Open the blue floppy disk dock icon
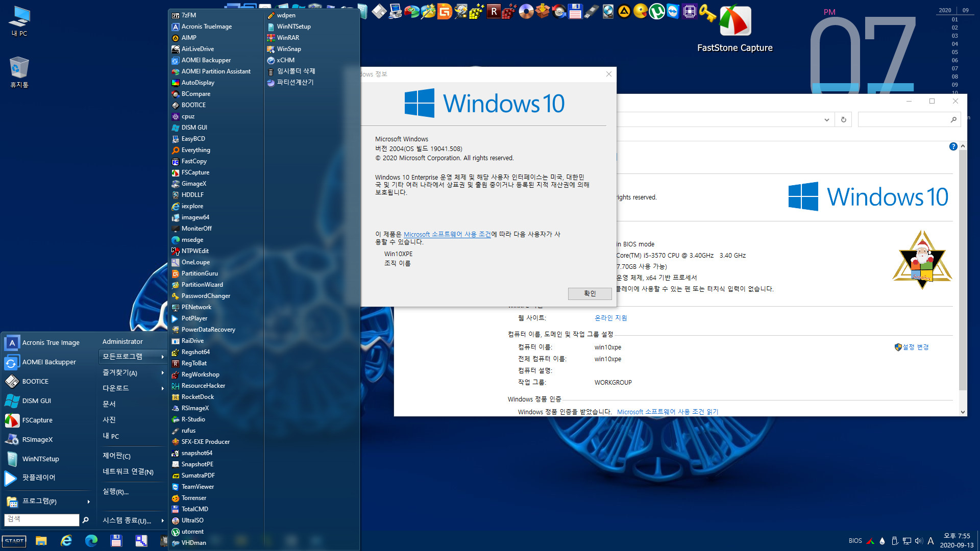Screen dimensions: 980x551 (575, 11)
